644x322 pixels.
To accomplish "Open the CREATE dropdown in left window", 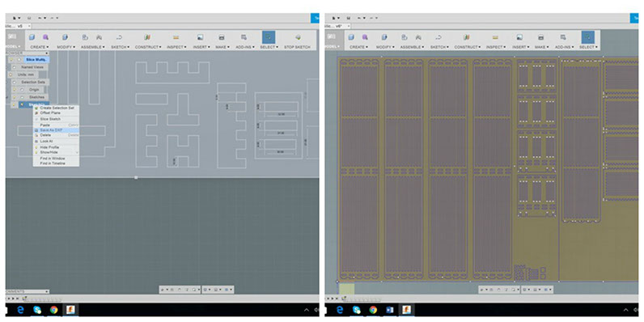I will click(x=40, y=47).
